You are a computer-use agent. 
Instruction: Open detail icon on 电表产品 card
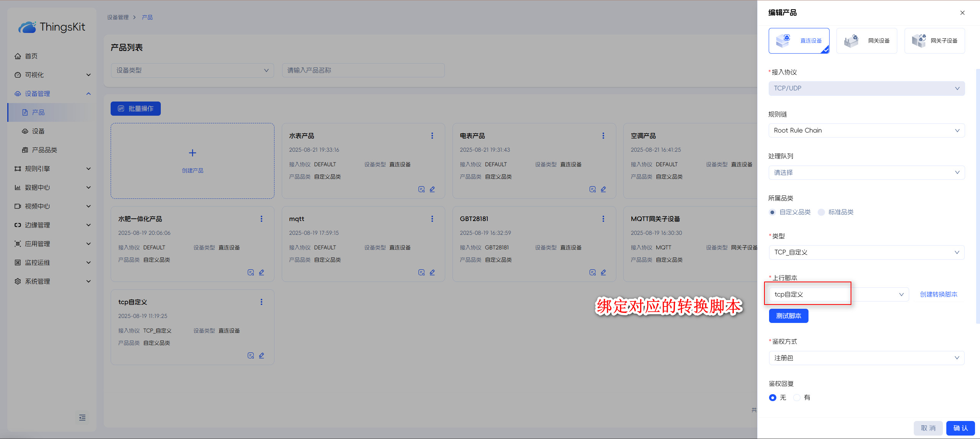[592, 189]
